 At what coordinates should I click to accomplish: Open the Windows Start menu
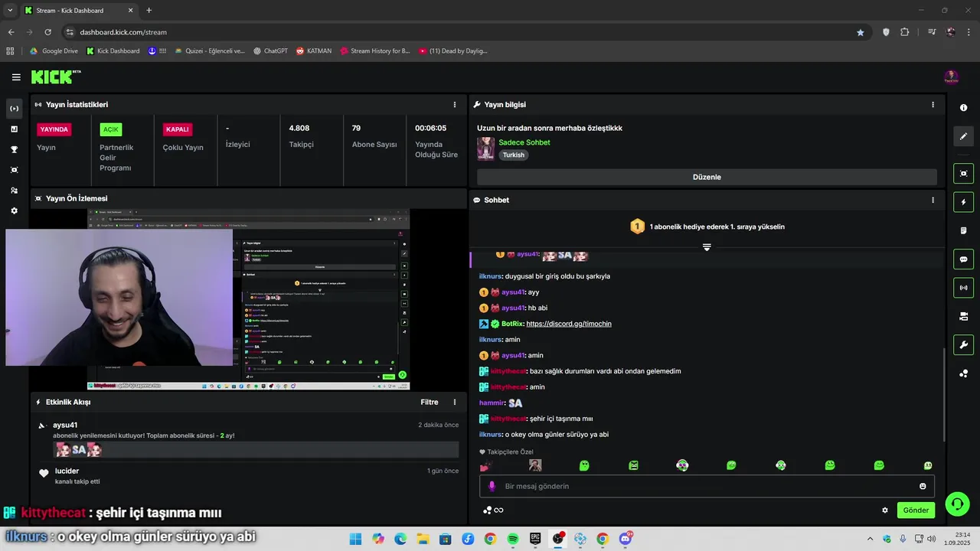pyautogui.click(x=355, y=539)
